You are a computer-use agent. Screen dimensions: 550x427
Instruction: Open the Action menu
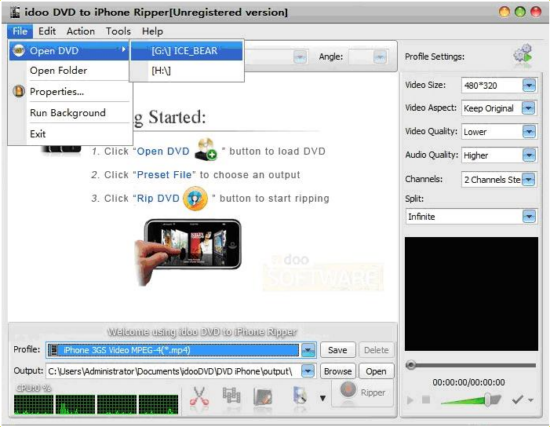pyautogui.click(x=81, y=32)
